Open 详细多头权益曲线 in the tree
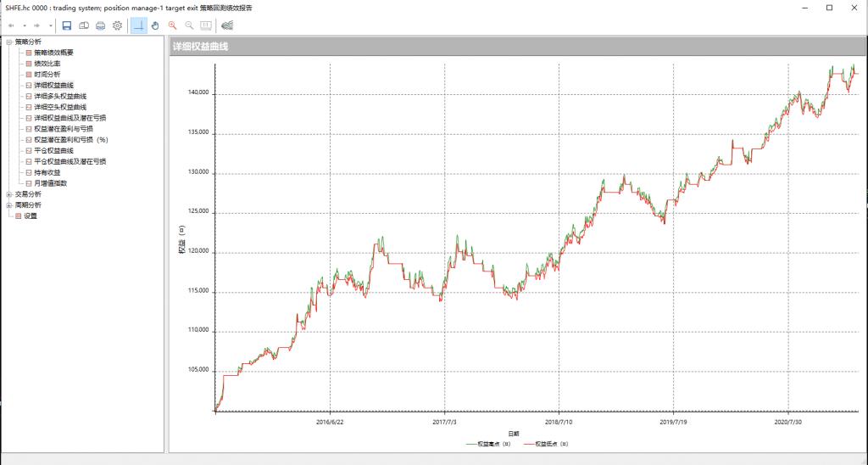Viewport: 868px width, 465px height. tap(60, 97)
